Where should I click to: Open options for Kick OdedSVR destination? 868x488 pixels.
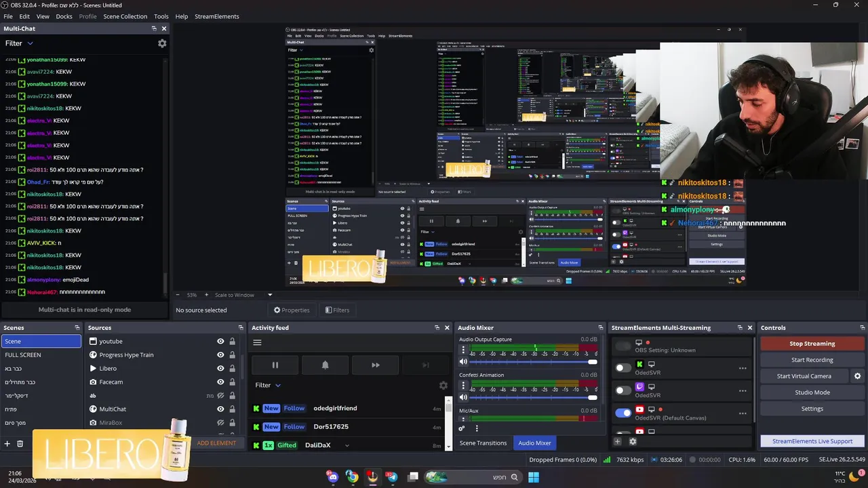click(743, 368)
